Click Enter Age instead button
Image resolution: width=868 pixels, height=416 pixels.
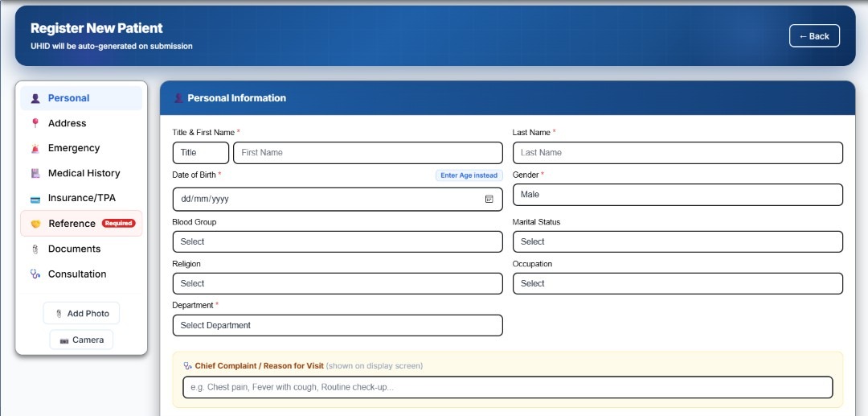point(469,175)
